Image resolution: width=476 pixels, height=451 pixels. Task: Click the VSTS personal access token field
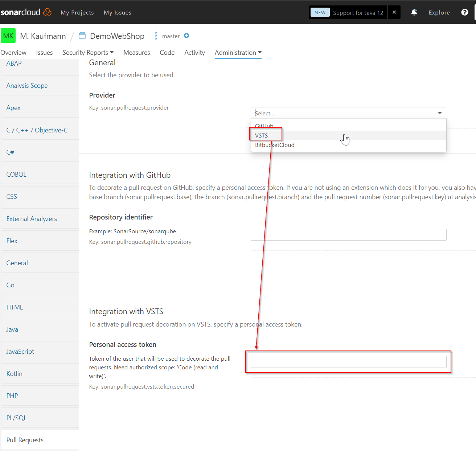[348, 362]
